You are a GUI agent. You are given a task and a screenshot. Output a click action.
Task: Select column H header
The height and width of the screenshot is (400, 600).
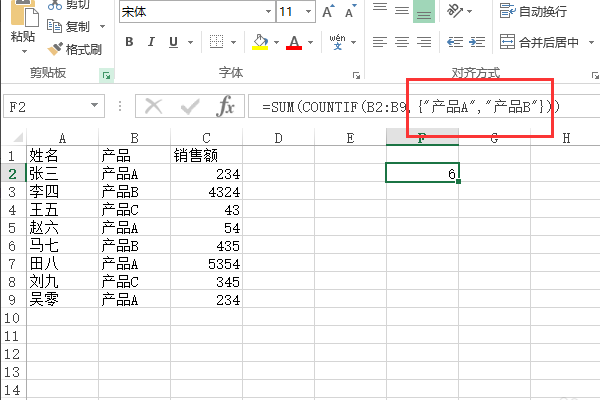pyautogui.click(x=566, y=138)
